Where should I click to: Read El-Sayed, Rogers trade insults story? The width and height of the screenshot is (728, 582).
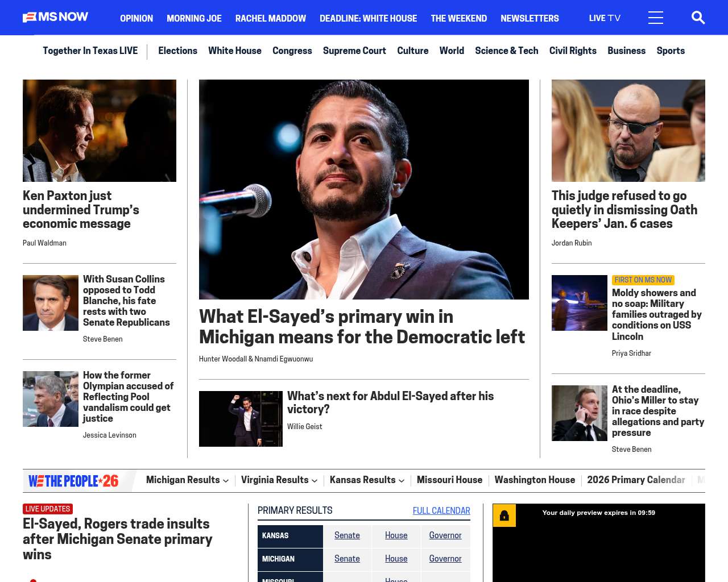click(117, 539)
